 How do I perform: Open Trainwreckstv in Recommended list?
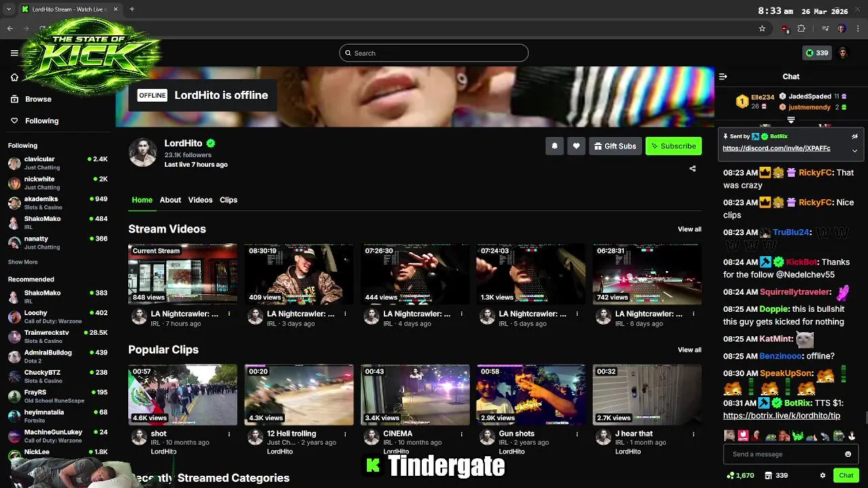coord(58,337)
